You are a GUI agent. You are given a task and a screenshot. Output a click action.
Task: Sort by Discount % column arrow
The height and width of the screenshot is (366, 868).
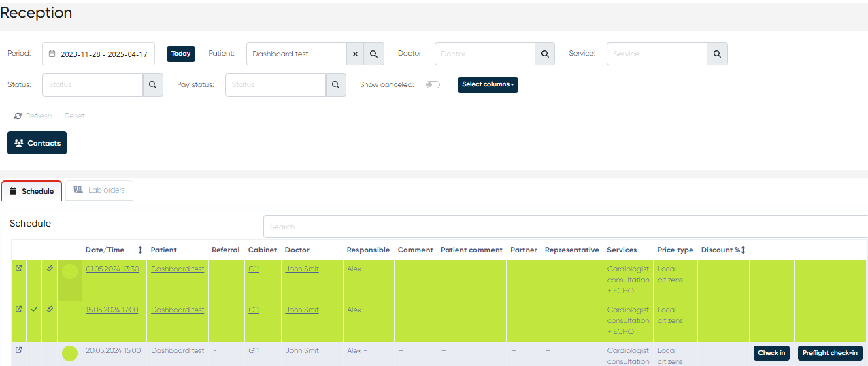[x=743, y=250]
